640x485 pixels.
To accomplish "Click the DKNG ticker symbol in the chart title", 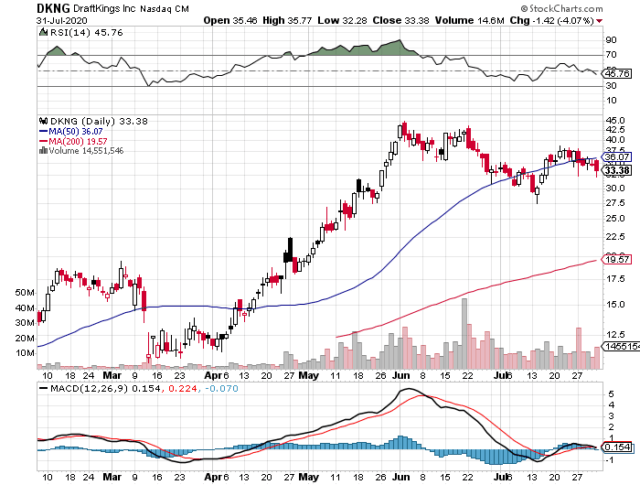I will tap(53, 8).
